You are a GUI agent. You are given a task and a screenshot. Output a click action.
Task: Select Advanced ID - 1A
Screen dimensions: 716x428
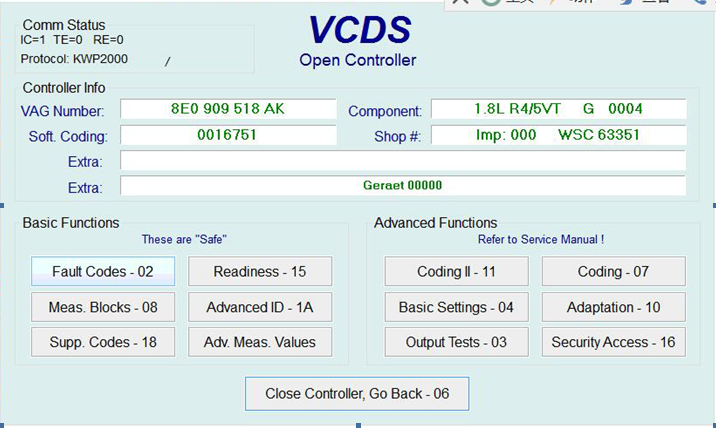pyautogui.click(x=260, y=307)
